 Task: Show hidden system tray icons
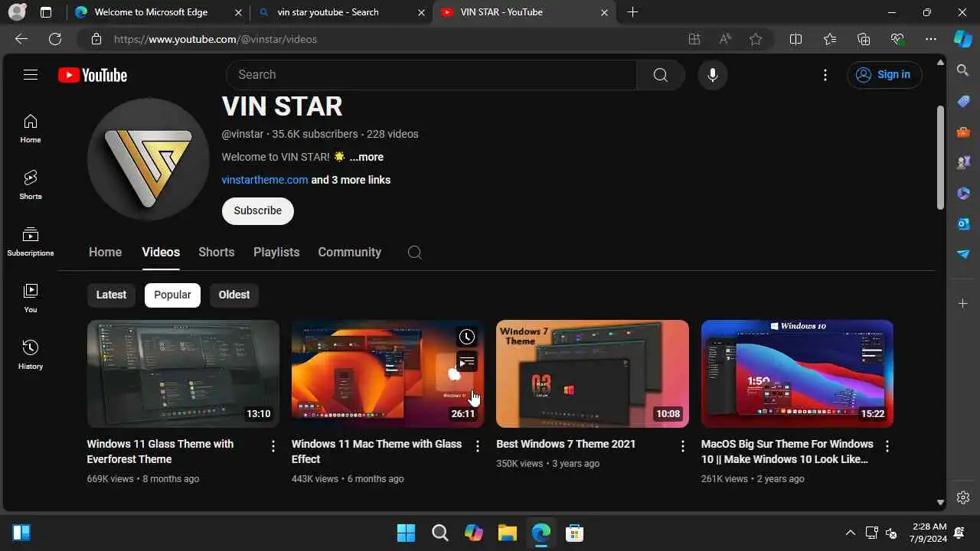click(850, 533)
